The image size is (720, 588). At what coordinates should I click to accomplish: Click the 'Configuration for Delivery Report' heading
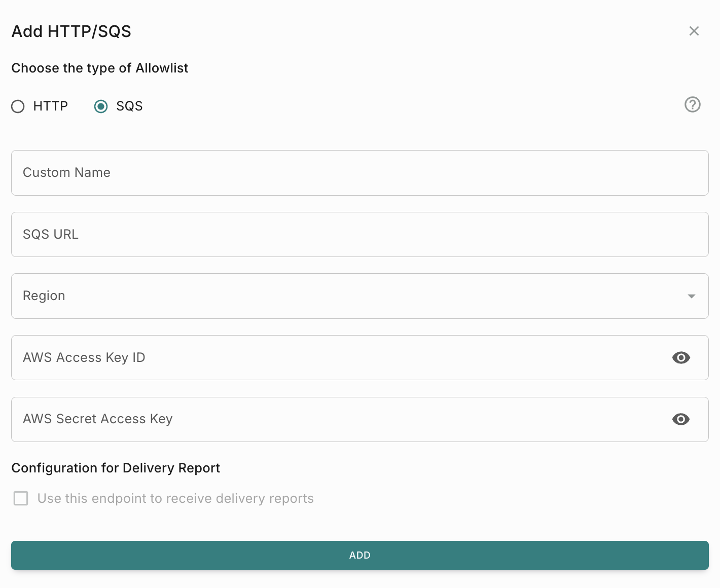[x=116, y=468]
